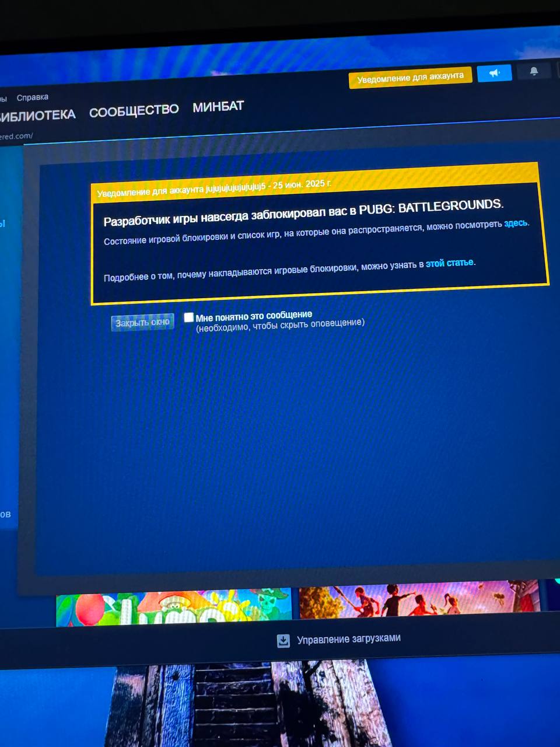This screenshot has width=560, height=747.
Task: Select the МИНБАТ profile tab
Action: (218, 107)
